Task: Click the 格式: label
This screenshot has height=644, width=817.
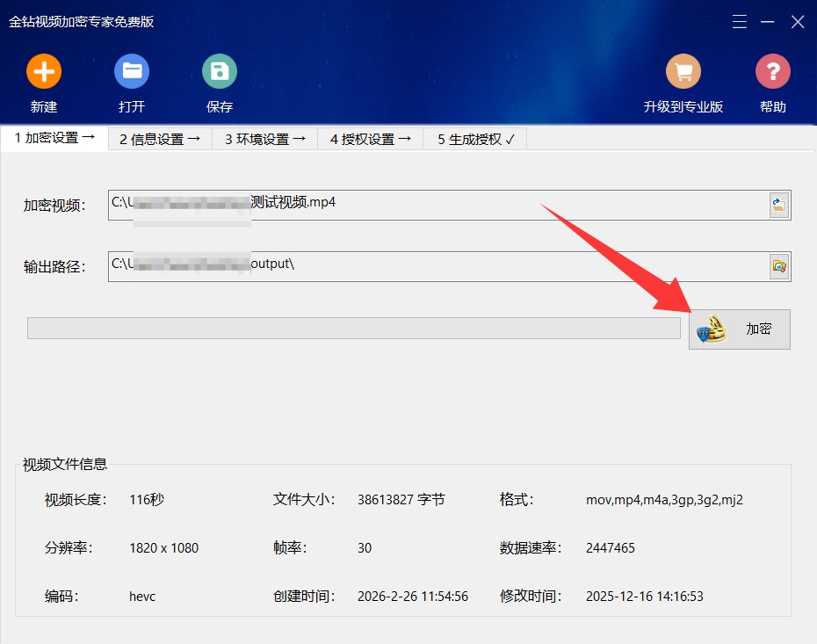Action: pos(517,500)
